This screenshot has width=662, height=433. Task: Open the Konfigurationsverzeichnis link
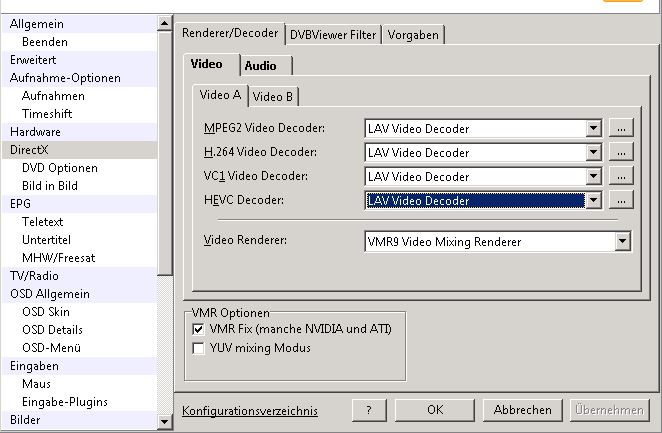pos(250,411)
